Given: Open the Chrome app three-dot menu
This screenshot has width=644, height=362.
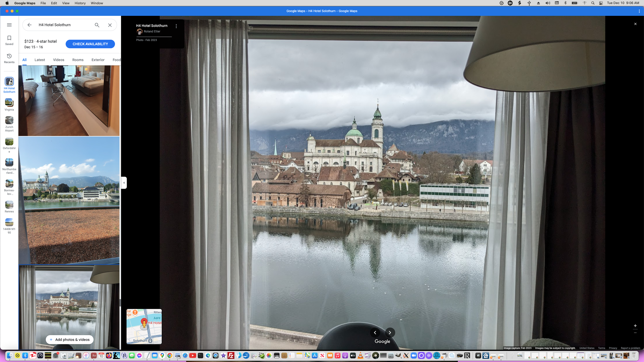Looking at the screenshot, I should (x=639, y=11).
